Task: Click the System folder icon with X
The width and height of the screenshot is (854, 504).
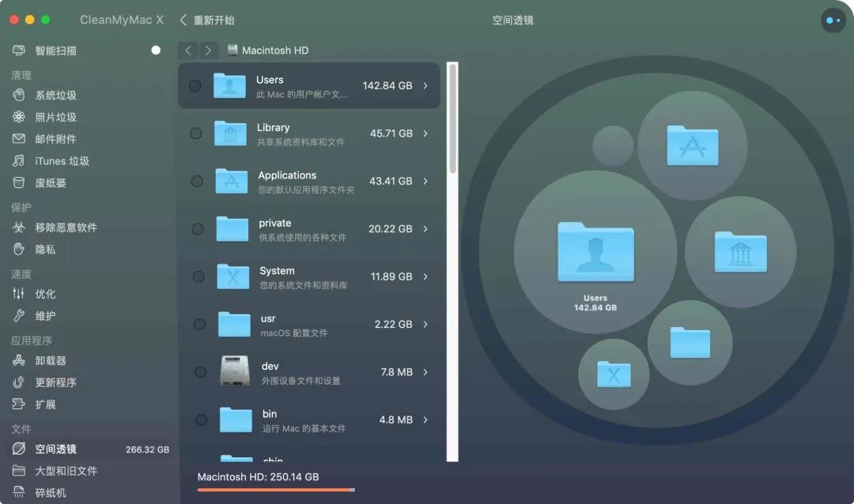Action: coord(233,276)
